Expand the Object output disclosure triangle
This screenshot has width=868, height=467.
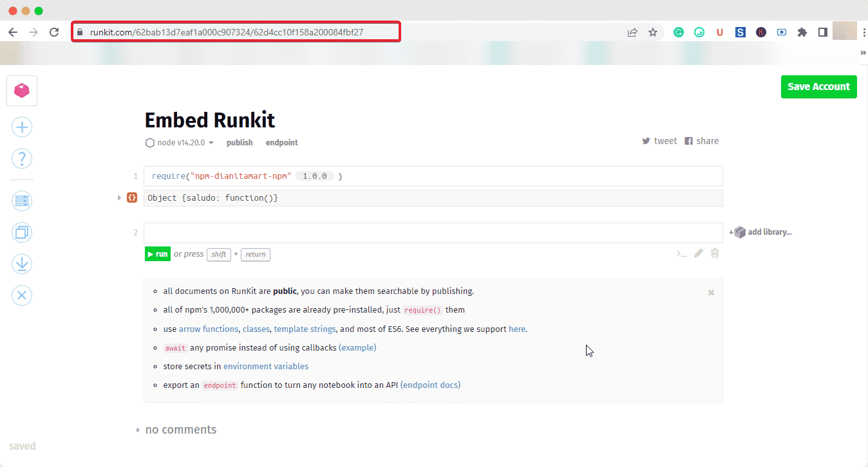tap(119, 197)
